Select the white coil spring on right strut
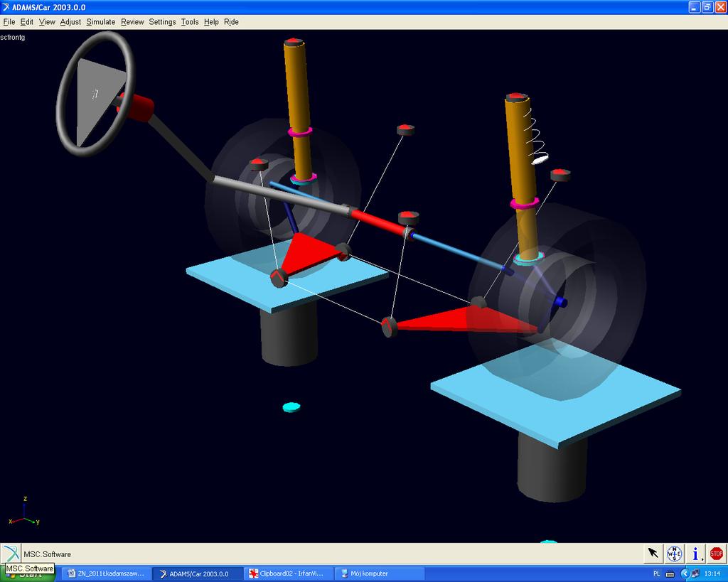 536,137
